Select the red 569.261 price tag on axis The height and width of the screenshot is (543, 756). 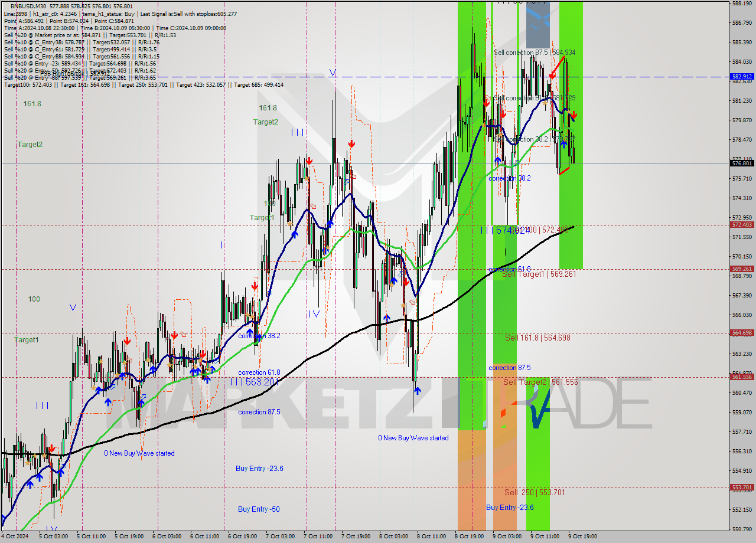tap(742, 269)
